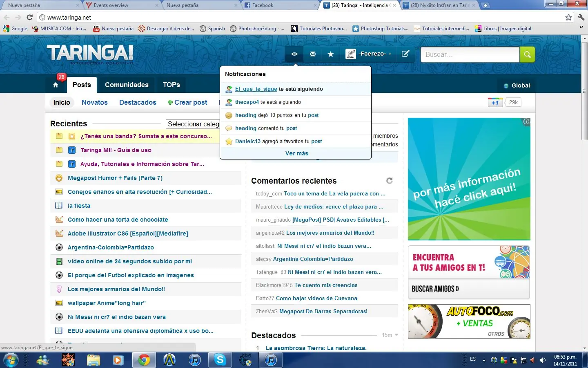Image resolution: width=588 pixels, height=368 pixels.
Task: Click follower icon beside thecapo4 notification
Action: tap(229, 102)
